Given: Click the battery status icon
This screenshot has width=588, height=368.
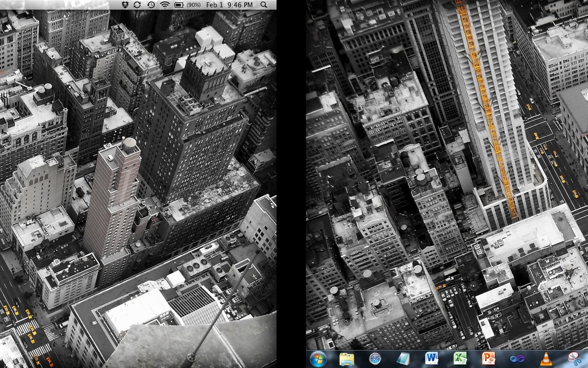Looking at the screenshot, I should [179, 5].
